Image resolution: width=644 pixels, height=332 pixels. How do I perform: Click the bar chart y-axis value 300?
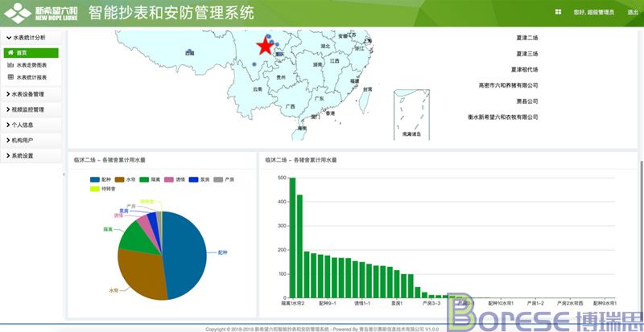[x=282, y=226]
